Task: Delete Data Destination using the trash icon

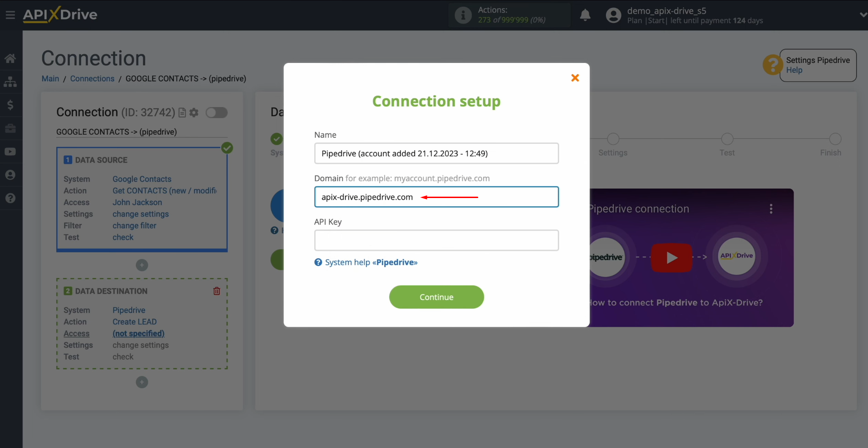Action: (x=216, y=291)
